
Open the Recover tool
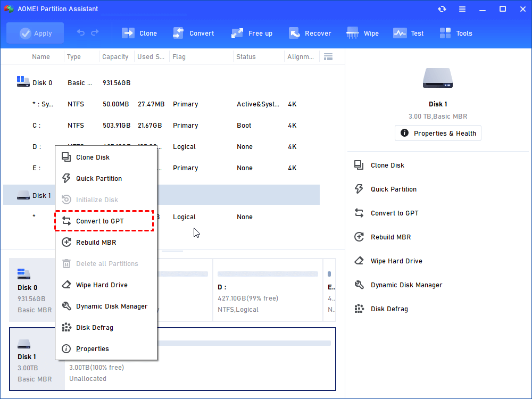[x=294, y=33]
